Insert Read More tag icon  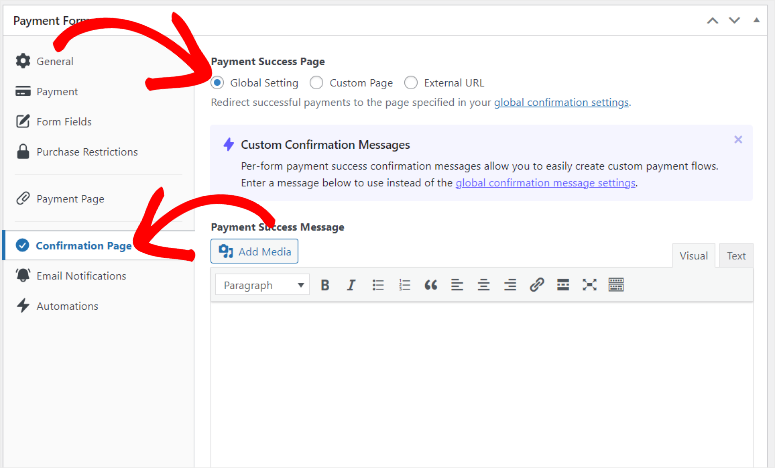(563, 285)
